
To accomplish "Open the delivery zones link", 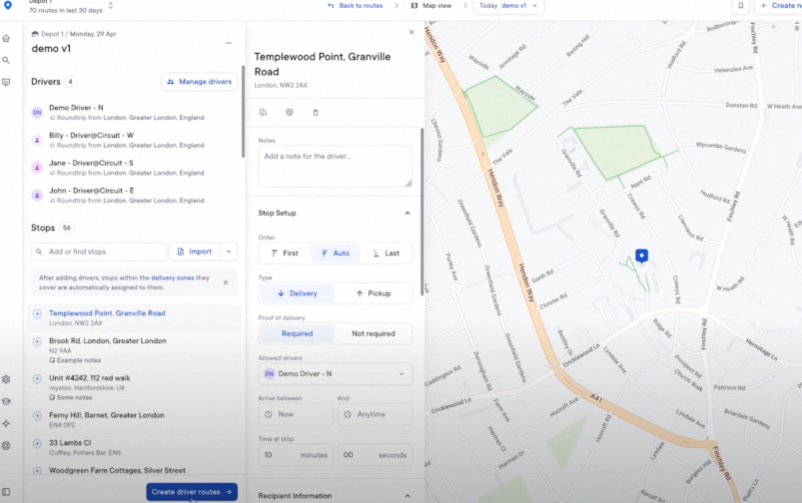I will (x=172, y=278).
